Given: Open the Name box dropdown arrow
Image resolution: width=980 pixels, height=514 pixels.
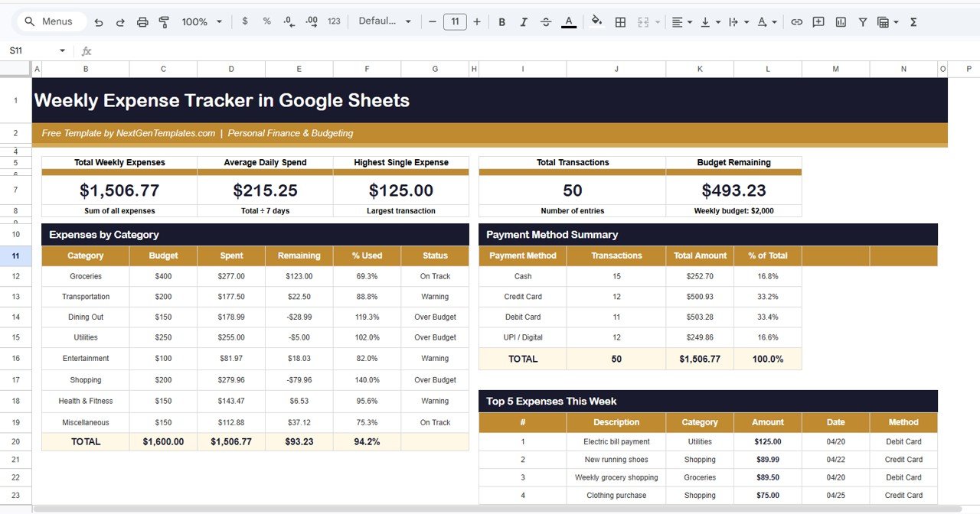Looking at the screenshot, I should click(x=63, y=51).
